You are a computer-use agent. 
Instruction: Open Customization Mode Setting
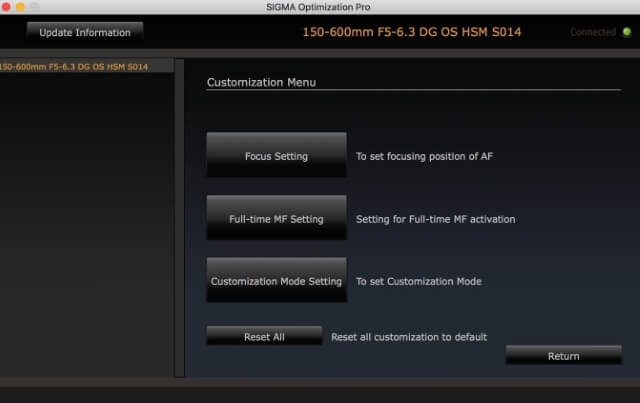(x=276, y=280)
